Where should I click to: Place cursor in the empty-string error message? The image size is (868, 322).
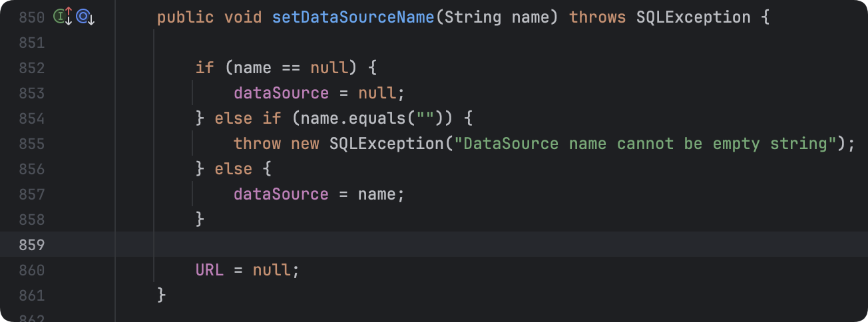tap(644, 144)
